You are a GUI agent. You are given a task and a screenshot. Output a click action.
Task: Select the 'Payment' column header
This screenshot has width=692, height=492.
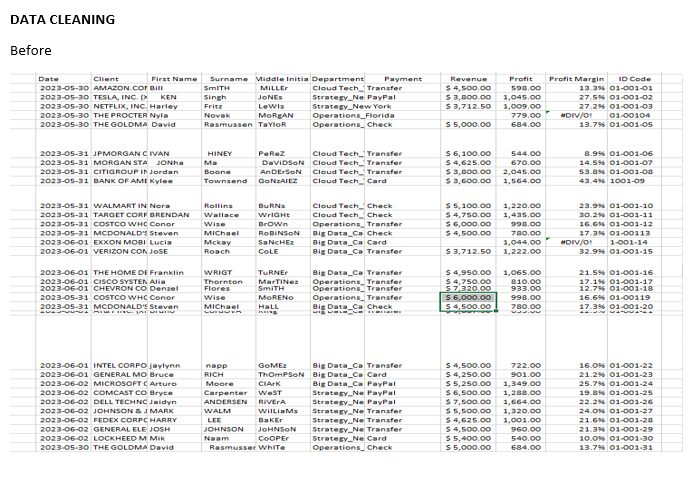403,79
